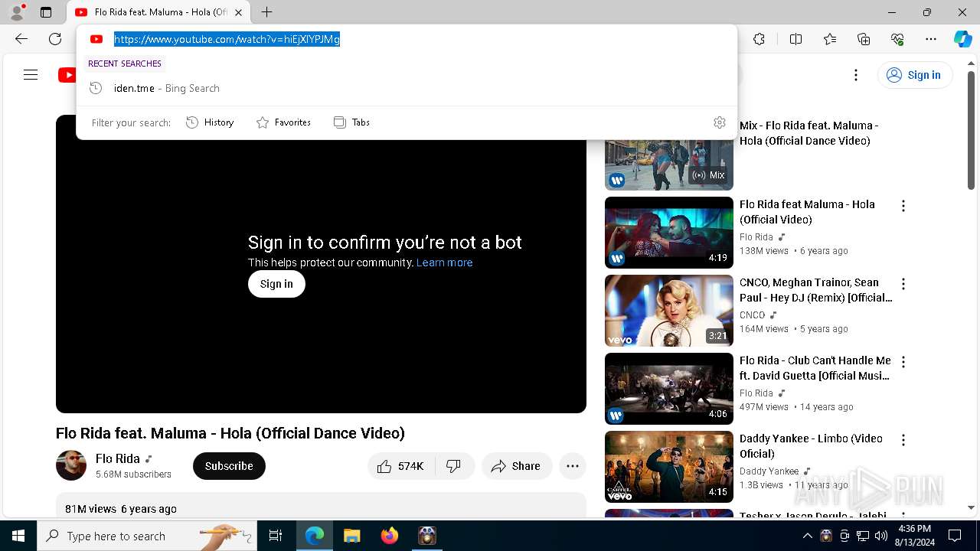Open Flo Rida channel name link
This screenshot has height=551, width=980.
click(x=117, y=458)
